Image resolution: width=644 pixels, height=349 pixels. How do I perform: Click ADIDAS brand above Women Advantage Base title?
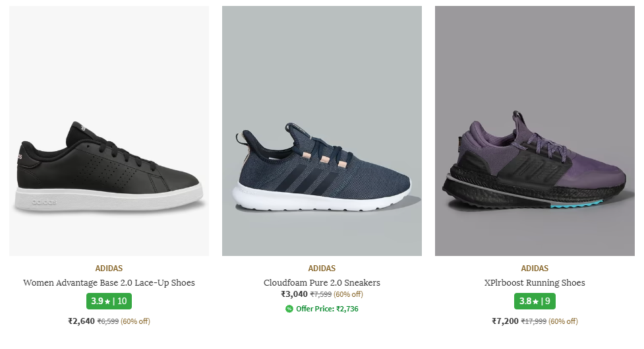109,269
